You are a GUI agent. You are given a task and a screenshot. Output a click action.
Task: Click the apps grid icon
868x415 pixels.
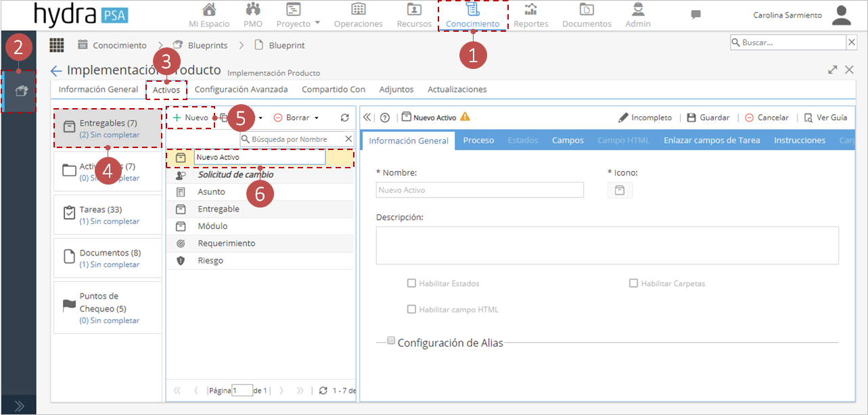[57, 45]
